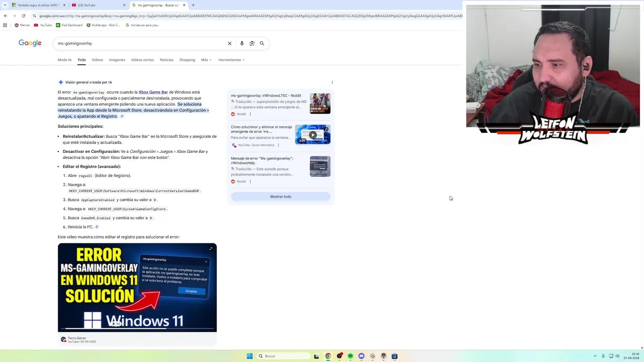Open the Chrome apps grid in bookmarks bar
Screen dimensions: 644x362
(x=5, y=25)
